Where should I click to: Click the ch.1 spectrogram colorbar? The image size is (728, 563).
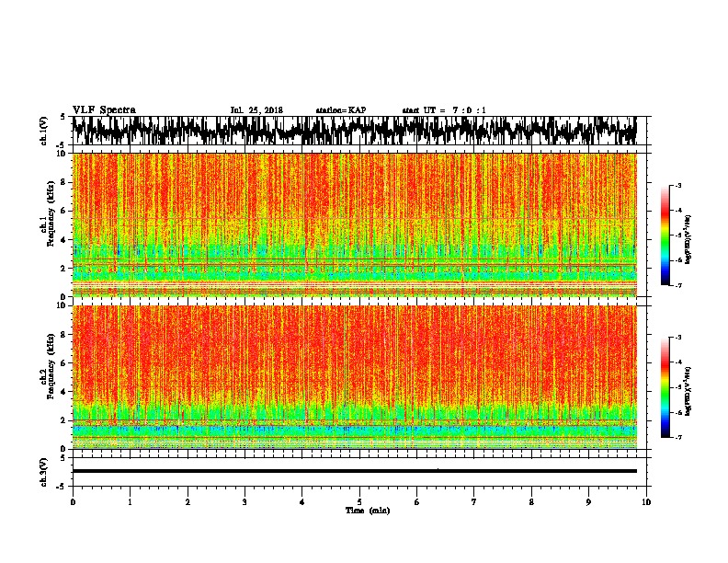pyautogui.click(x=665, y=236)
